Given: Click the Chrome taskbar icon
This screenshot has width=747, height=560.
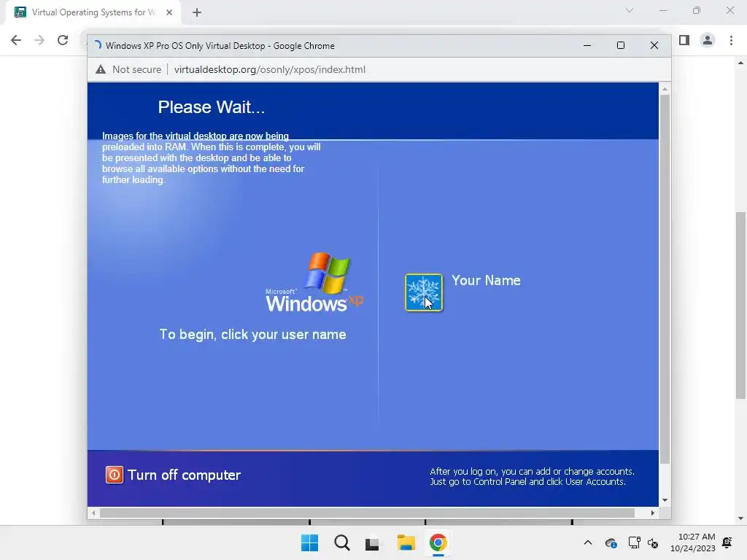Looking at the screenshot, I should point(438,542).
